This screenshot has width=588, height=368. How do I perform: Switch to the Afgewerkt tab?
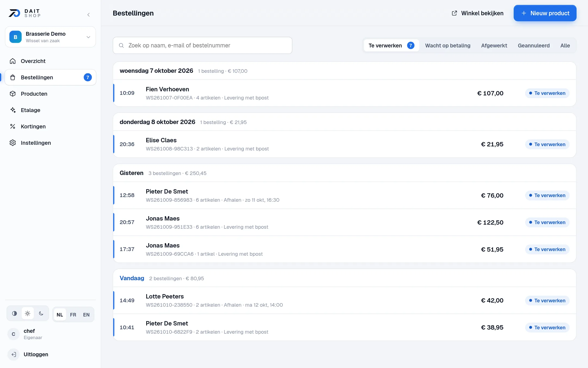pyautogui.click(x=494, y=46)
